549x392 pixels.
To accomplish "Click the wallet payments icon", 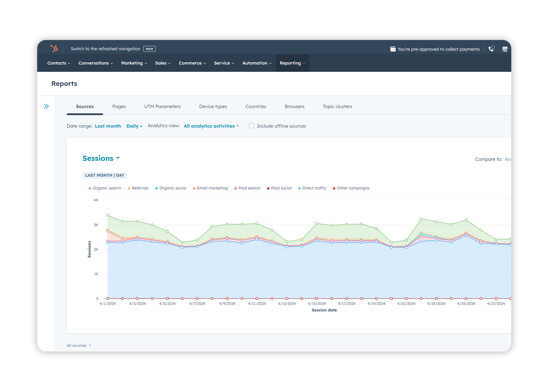I will [x=393, y=49].
